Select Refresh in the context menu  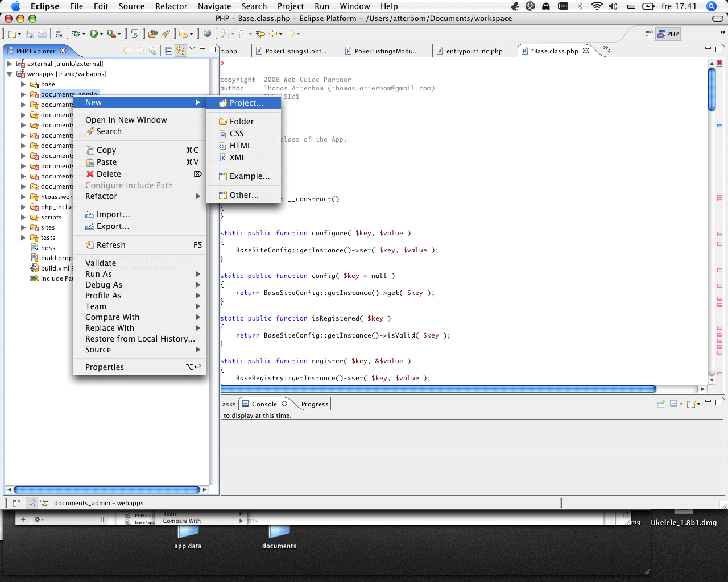[140, 245]
